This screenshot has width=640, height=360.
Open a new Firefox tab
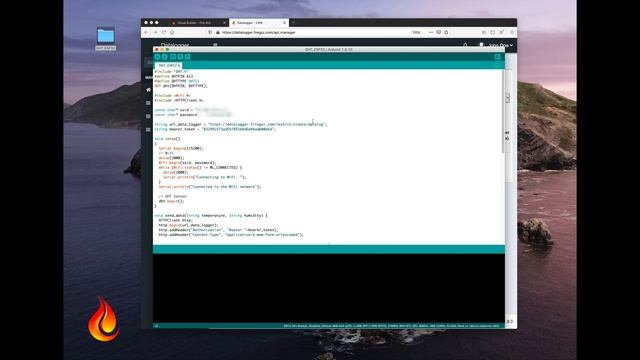[293, 23]
